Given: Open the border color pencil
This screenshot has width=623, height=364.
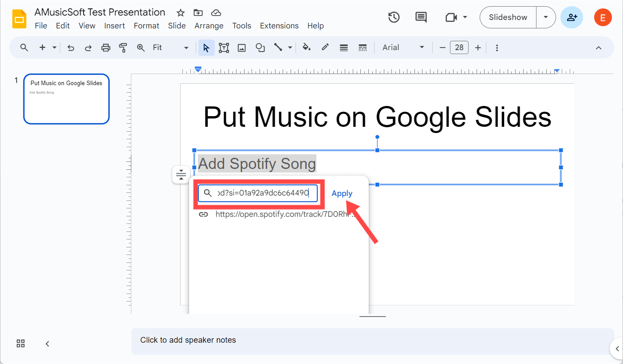Looking at the screenshot, I should pos(325,47).
